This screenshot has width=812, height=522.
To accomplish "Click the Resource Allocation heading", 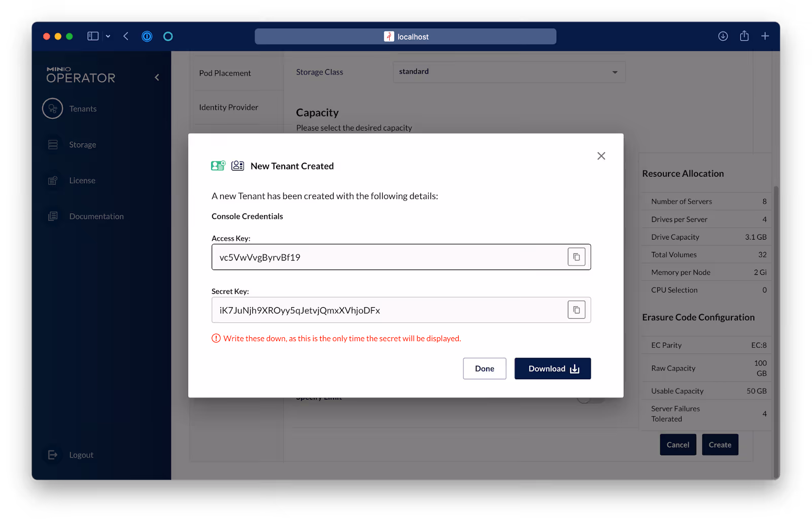I will click(683, 174).
